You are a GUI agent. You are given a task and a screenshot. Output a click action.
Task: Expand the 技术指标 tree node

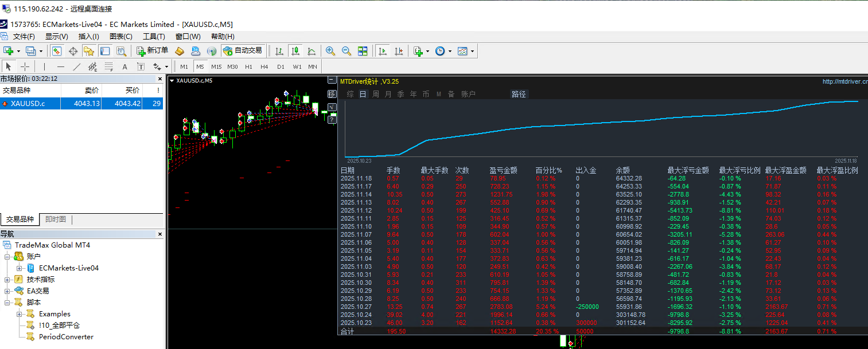point(8,279)
